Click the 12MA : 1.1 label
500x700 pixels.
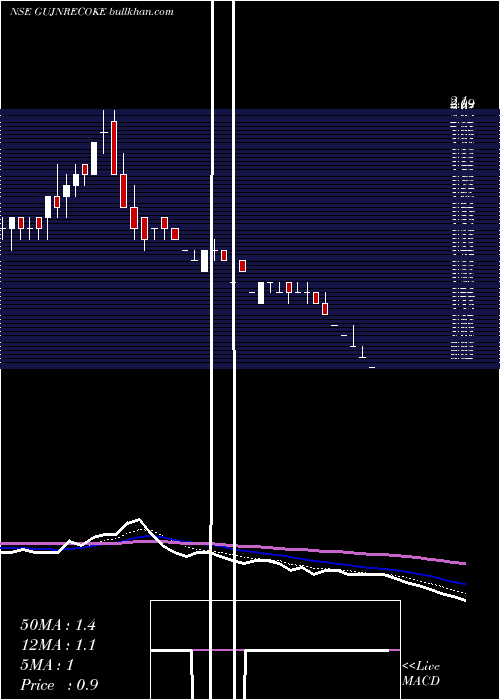coord(58,645)
